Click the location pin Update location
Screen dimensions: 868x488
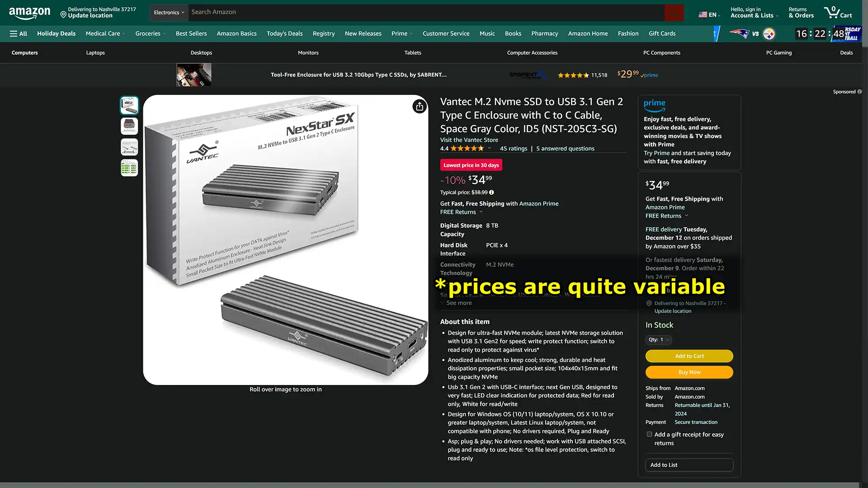point(98,13)
